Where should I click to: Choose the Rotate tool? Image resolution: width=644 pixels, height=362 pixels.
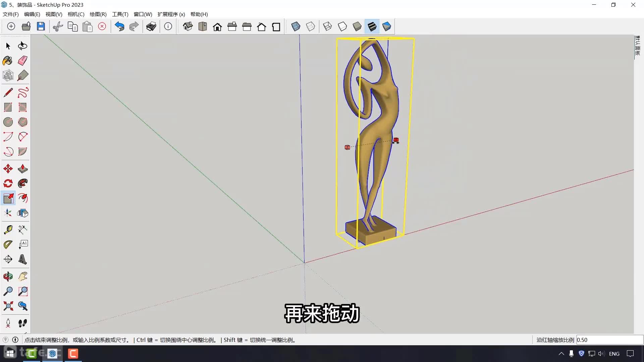click(8, 183)
